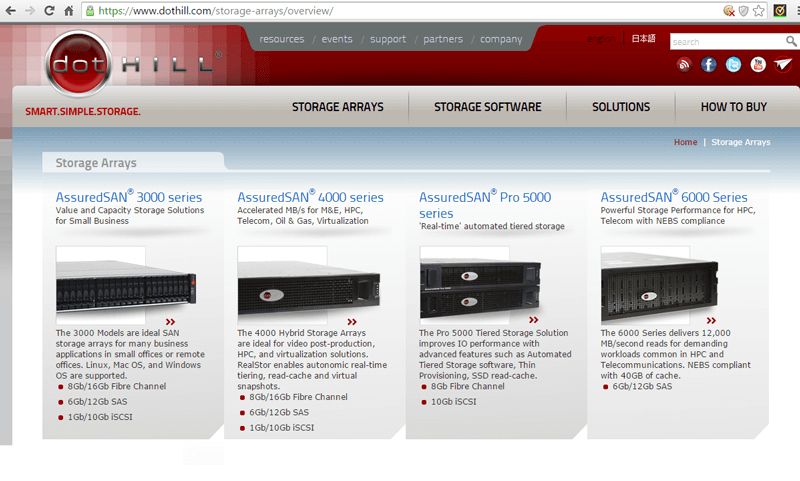The width and height of the screenshot is (800, 481).
Task: Open the Twitter icon
Action: tap(733, 64)
